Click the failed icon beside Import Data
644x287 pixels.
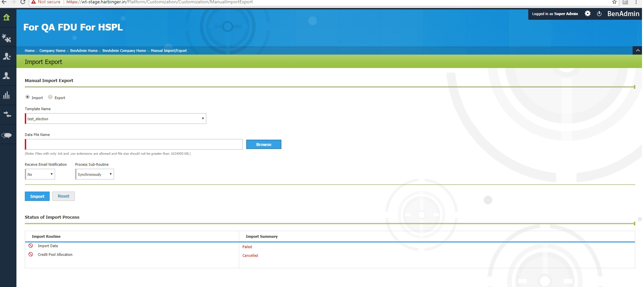31,246
